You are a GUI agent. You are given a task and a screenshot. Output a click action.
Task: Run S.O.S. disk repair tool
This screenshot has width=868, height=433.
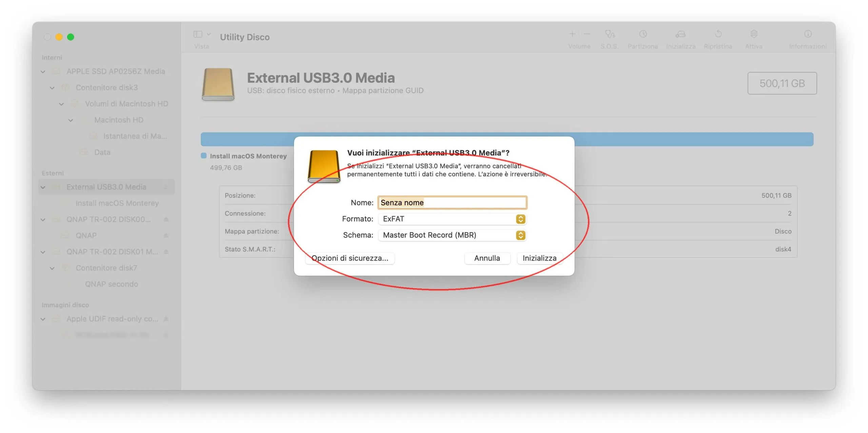click(x=609, y=37)
